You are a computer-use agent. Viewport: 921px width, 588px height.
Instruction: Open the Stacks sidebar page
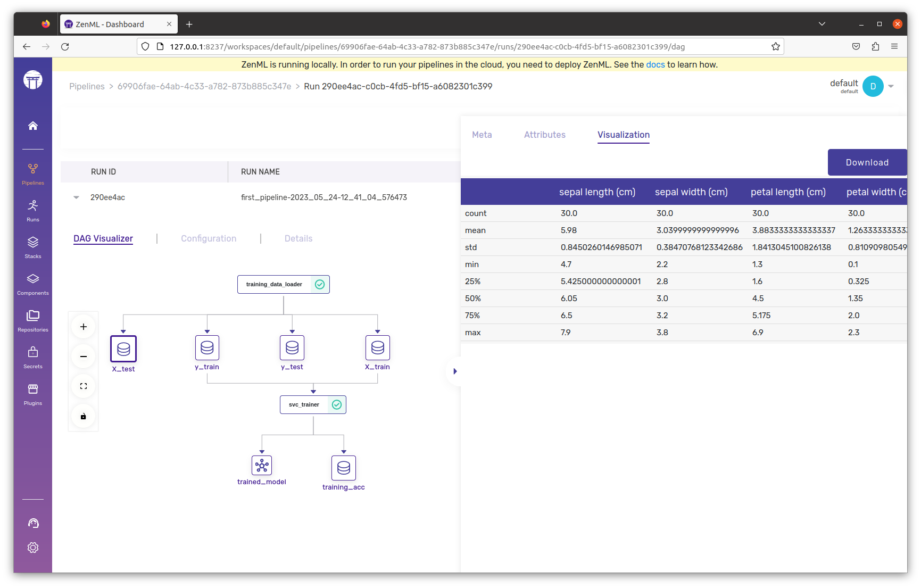click(x=33, y=247)
